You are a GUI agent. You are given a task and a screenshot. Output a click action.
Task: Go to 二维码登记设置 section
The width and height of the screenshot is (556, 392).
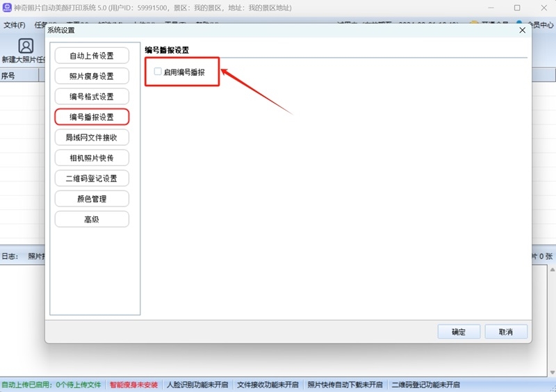(x=92, y=179)
